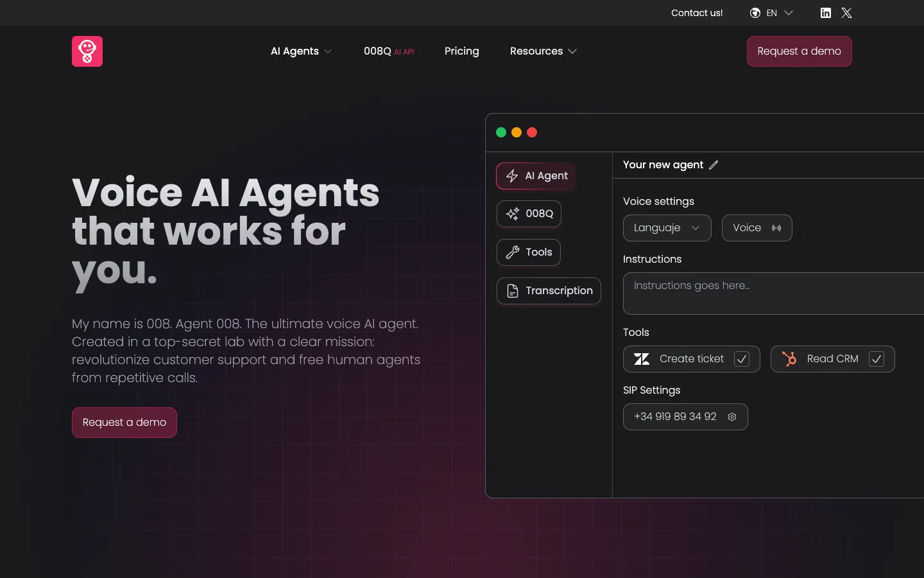The width and height of the screenshot is (924, 578).
Task: Click the Instructions section label
Action: click(652, 259)
